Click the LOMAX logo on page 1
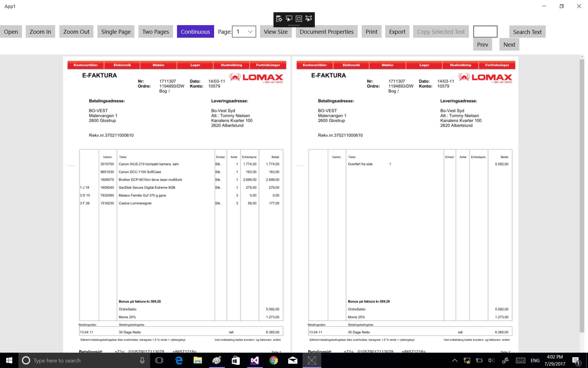Screen dimensions: 588x368 256,78
